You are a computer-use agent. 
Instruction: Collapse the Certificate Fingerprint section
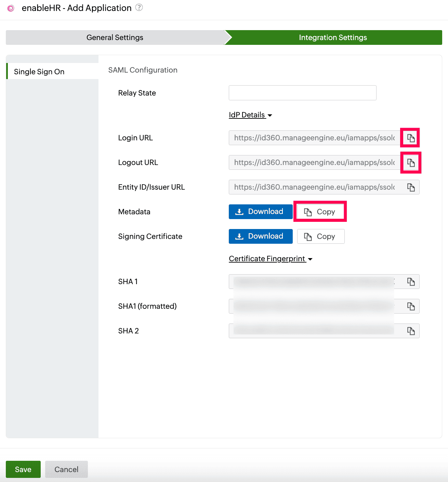271,259
